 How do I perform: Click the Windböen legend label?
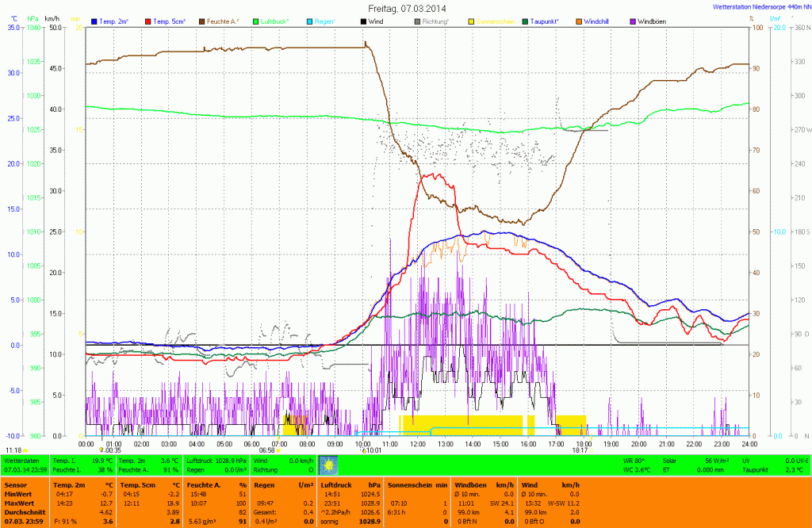(x=653, y=21)
